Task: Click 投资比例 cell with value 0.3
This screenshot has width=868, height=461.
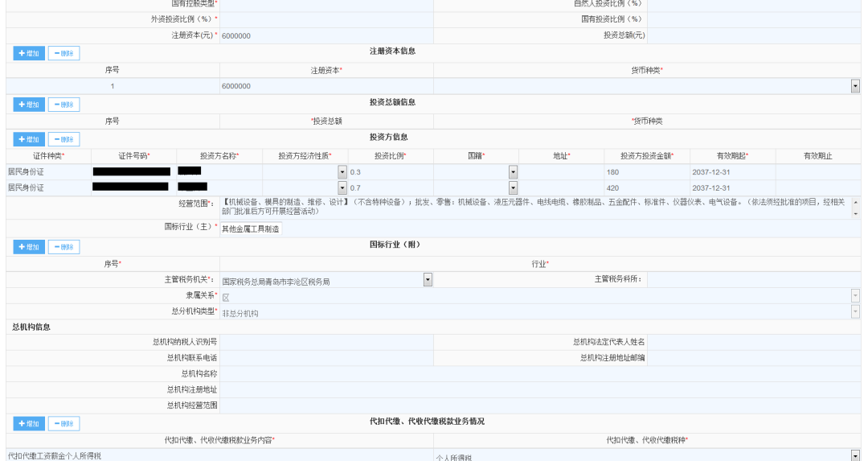Action: click(391, 171)
